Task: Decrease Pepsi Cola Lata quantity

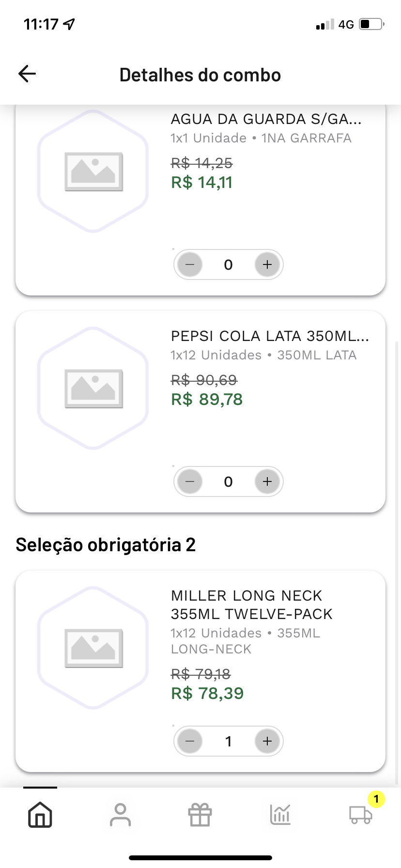Action: pyautogui.click(x=190, y=482)
